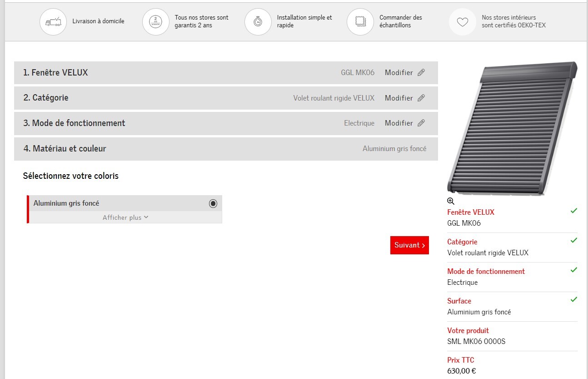This screenshot has width=588, height=379.
Task: Click Volet roulant rigide VELUX in step 2 bar
Action: point(334,98)
